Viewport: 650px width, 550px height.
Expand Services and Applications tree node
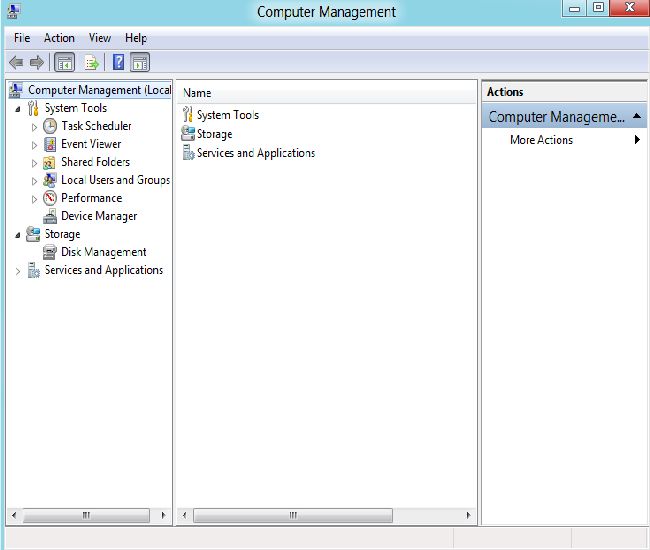tap(18, 271)
